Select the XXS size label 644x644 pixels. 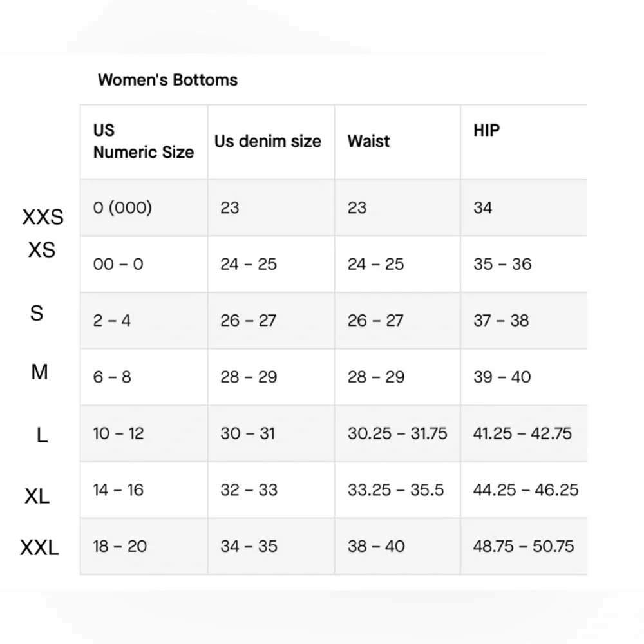(x=43, y=217)
